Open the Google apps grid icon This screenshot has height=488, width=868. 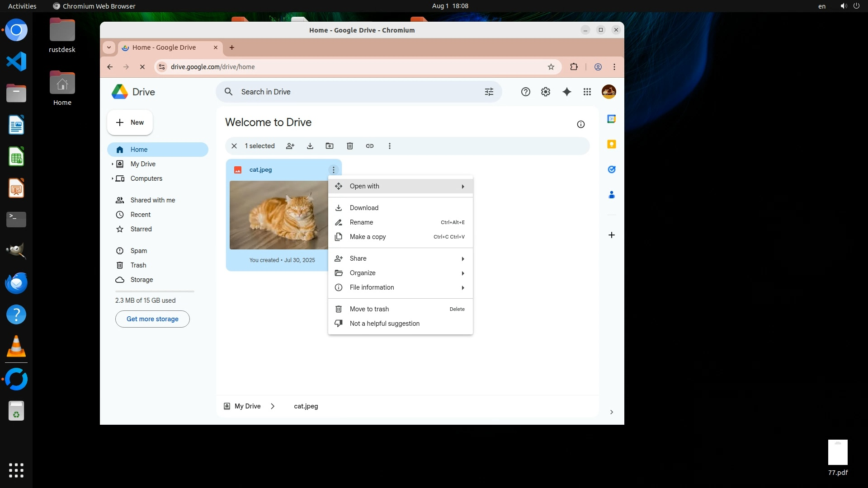tap(587, 92)
